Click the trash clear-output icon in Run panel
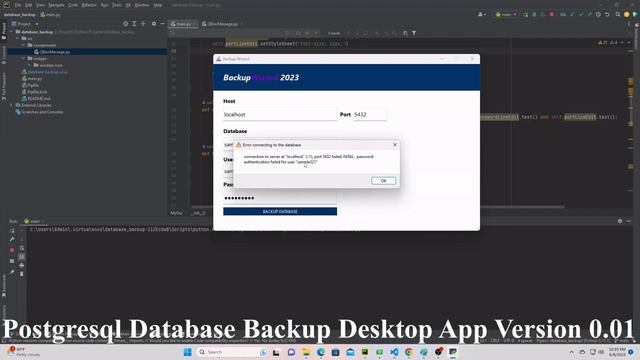Screen dimensions: 640x360 tap(22, 274)
